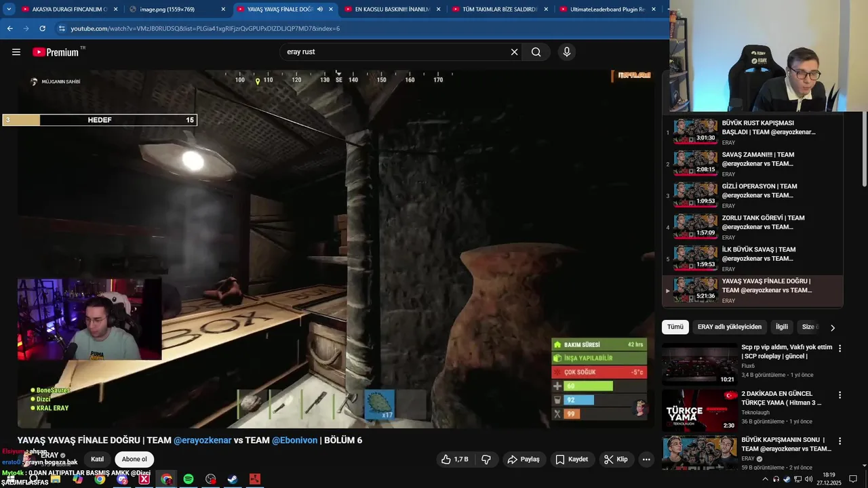Open the Scp rp vip aldım video thumbnail
Viewport: 868px width, 488px height.
[700, 364]
